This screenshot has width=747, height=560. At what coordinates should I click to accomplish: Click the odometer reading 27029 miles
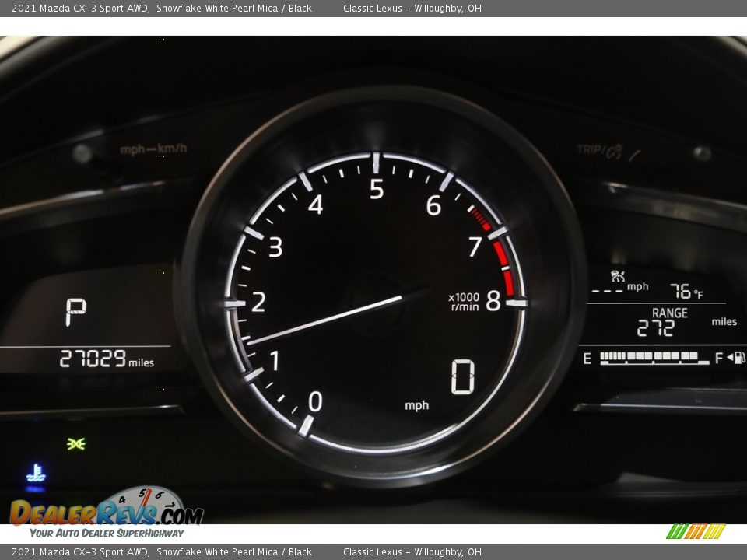click(x=107, y=359)
